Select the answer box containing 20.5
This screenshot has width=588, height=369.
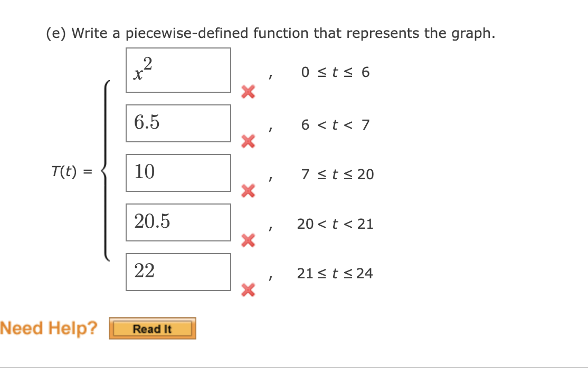(178, 222)
